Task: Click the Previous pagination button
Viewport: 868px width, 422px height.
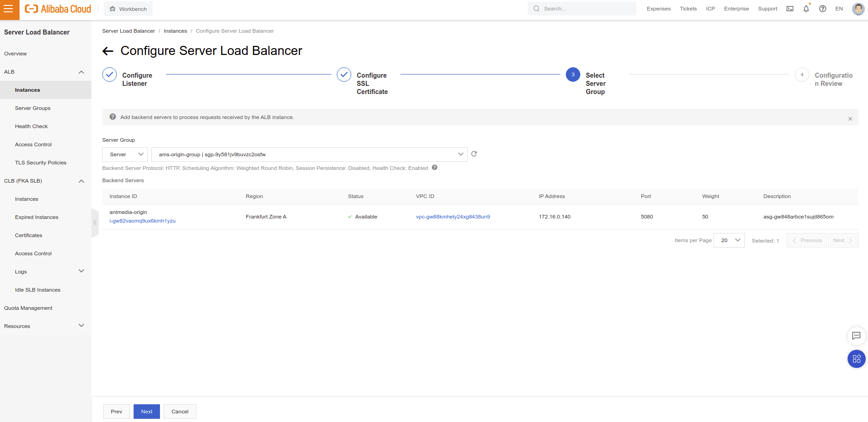Action: [x=807, y=240]
